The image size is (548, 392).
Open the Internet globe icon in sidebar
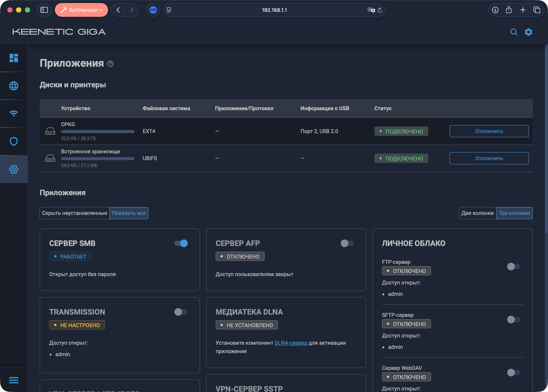coord(14,86)
